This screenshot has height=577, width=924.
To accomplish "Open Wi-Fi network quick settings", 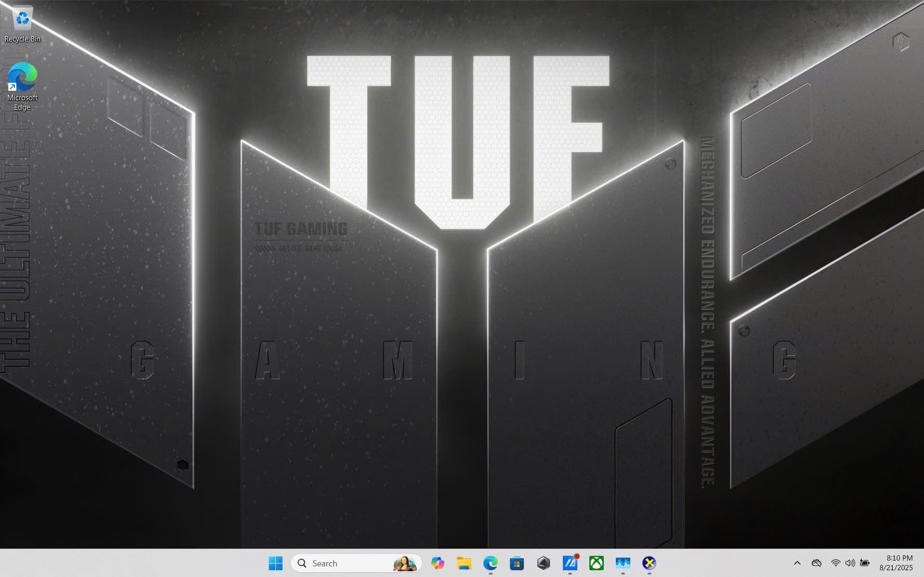I will click(835, 563).
